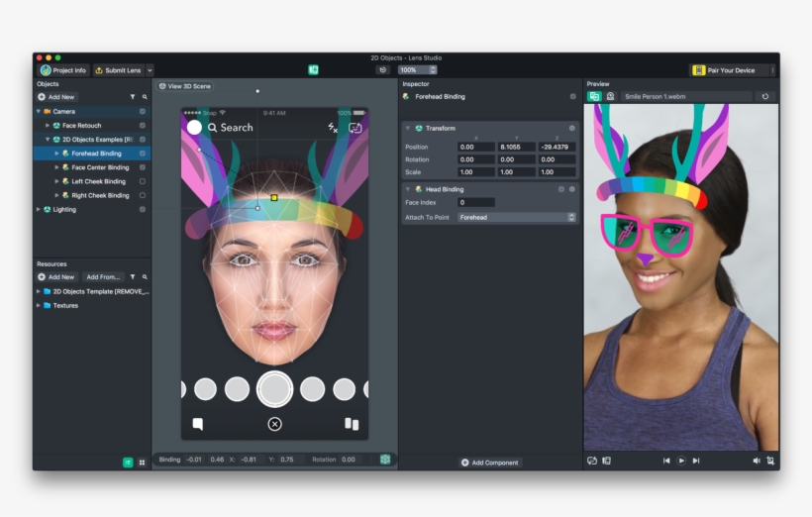Switch resources to grid view icon
The width and height of the screenshot is (812, 517).
[142, 463]
